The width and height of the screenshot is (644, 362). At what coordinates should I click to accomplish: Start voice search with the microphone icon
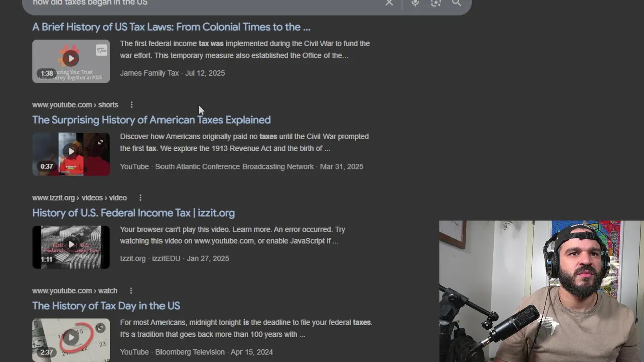point(415,3)
